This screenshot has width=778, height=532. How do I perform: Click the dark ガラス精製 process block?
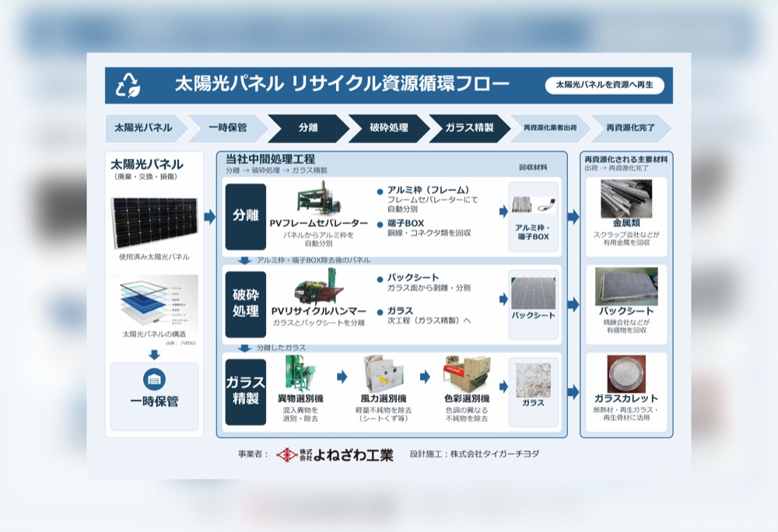point(246,392)
